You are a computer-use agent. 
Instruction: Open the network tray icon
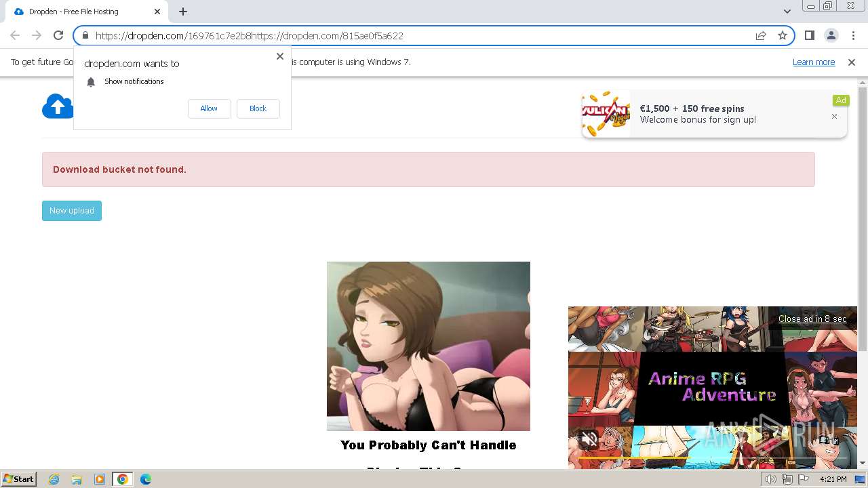tap(787, 479)
